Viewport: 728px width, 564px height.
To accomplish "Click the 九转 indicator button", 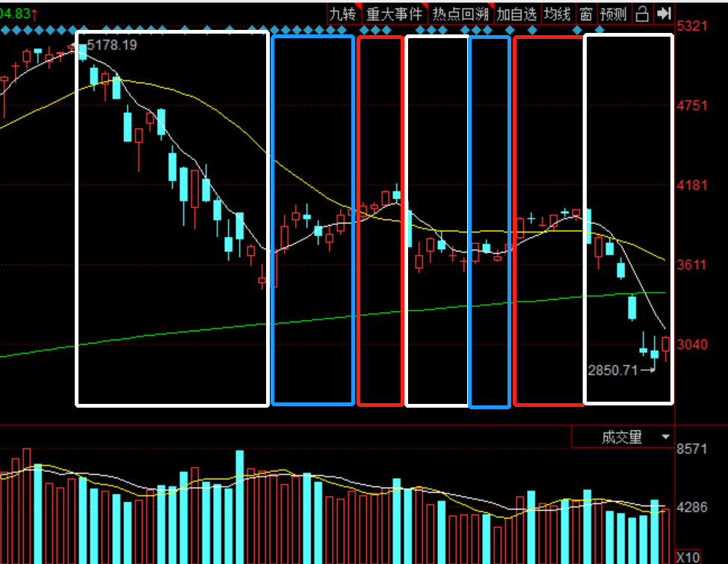I will [x=344, y=14].
